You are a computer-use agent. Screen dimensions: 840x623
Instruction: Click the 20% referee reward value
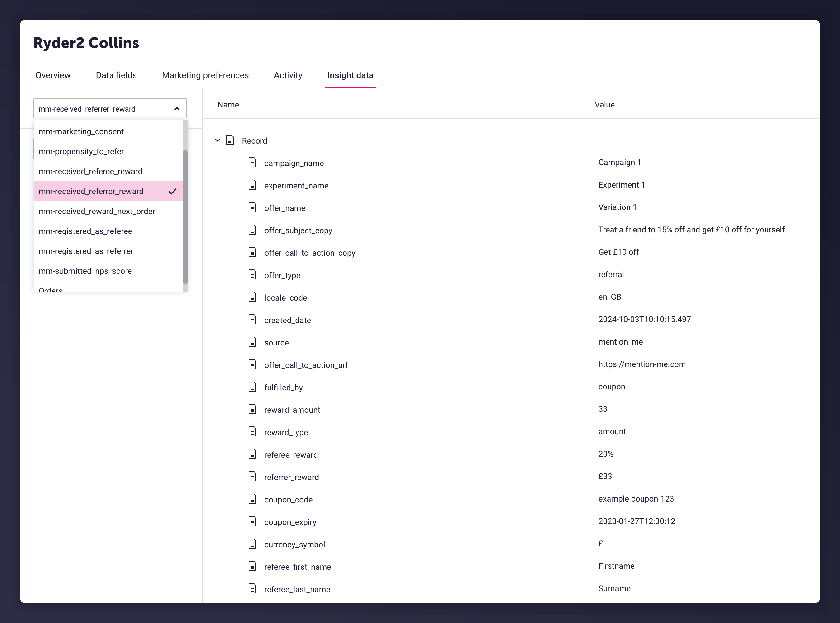pyautogui.click(x=606, y=454)
